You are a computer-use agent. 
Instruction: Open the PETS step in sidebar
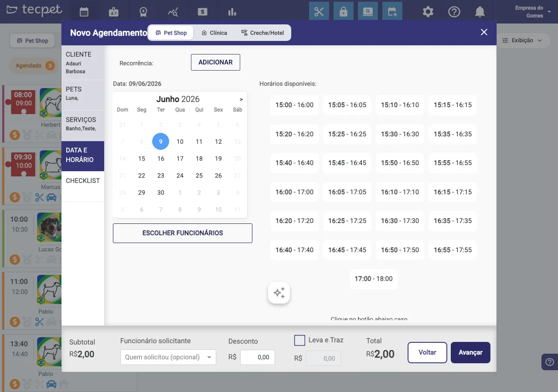pos(83,95)
